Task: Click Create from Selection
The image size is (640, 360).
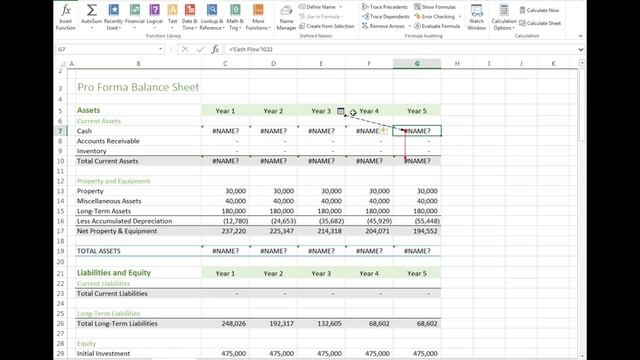Action: pos(327,26)
